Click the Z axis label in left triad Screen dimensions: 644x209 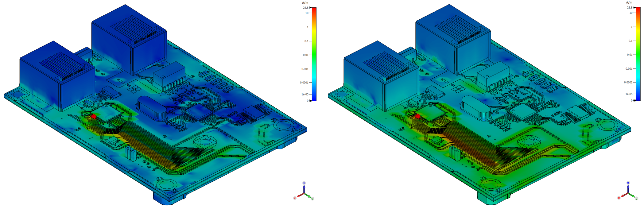(304, 183)
